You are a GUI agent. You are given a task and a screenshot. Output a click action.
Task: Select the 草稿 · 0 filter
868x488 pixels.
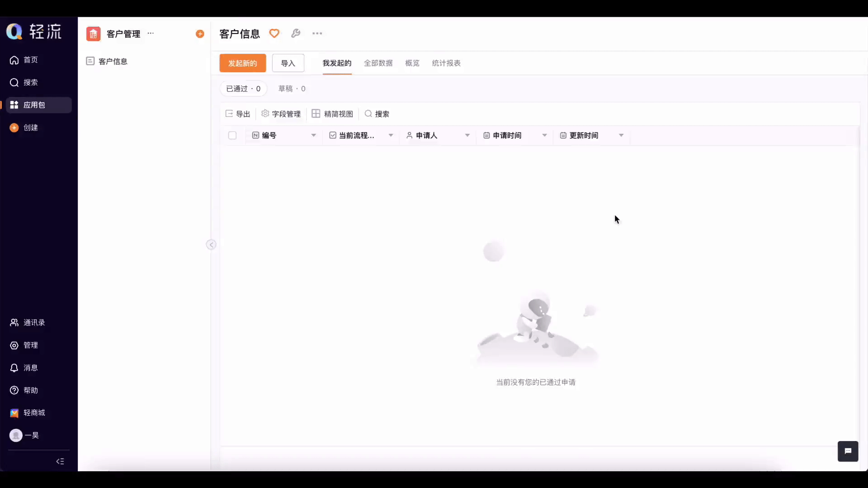pos(292,89)
